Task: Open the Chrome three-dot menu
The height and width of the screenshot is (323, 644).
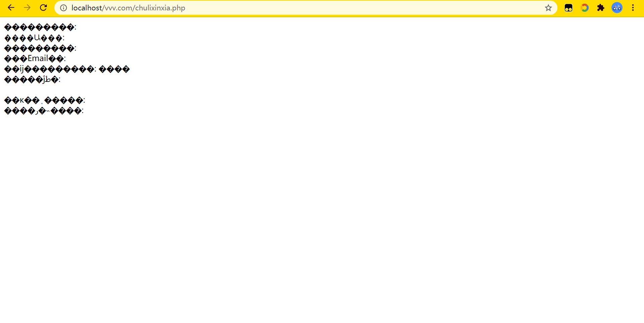Action: [x=633, y=8]
